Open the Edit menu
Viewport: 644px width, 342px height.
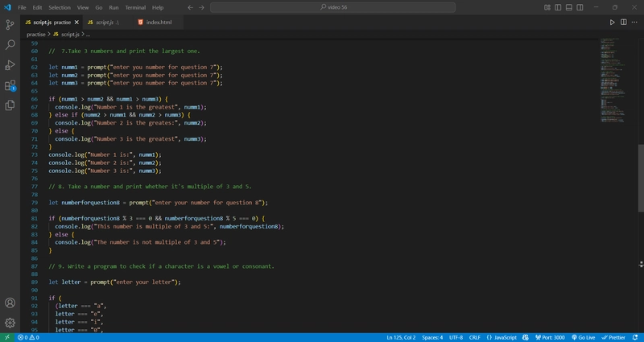[x=37, y=7]
